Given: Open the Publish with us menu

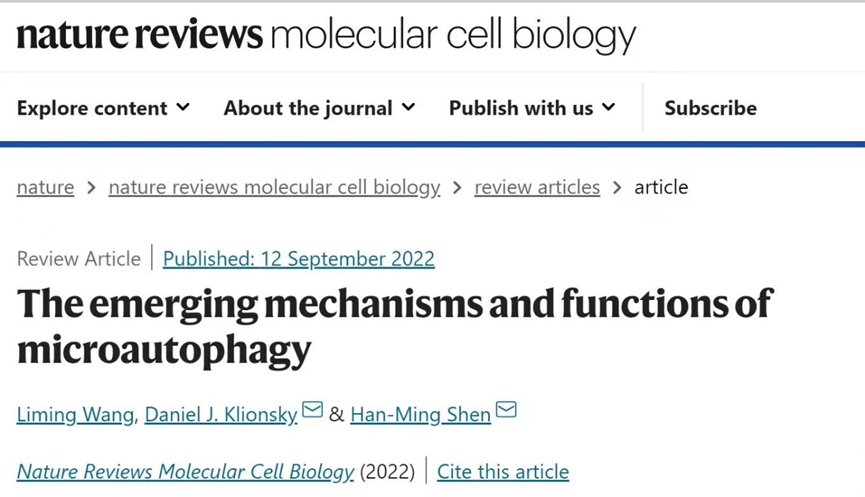Looking at the screenshot, I should 521,108.
